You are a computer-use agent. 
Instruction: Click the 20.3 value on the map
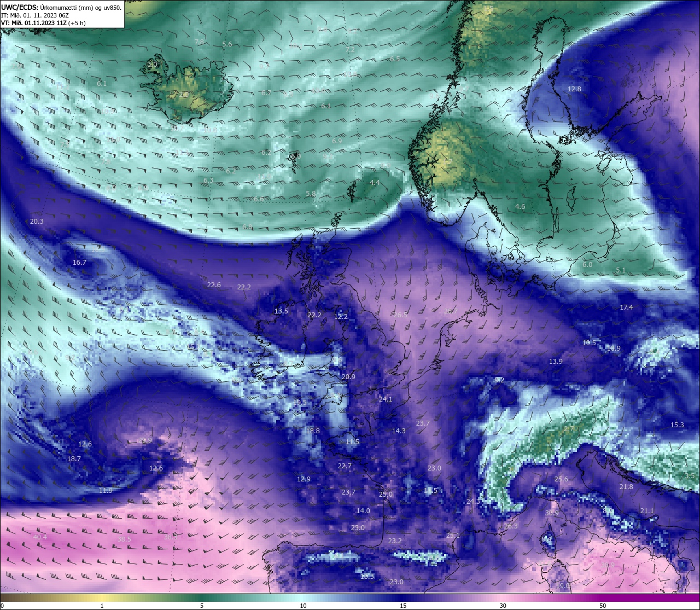tap(37, 222)
